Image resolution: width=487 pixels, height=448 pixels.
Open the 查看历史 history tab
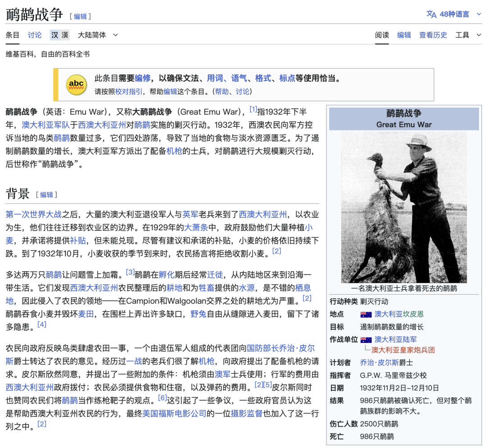pos(433,35)
